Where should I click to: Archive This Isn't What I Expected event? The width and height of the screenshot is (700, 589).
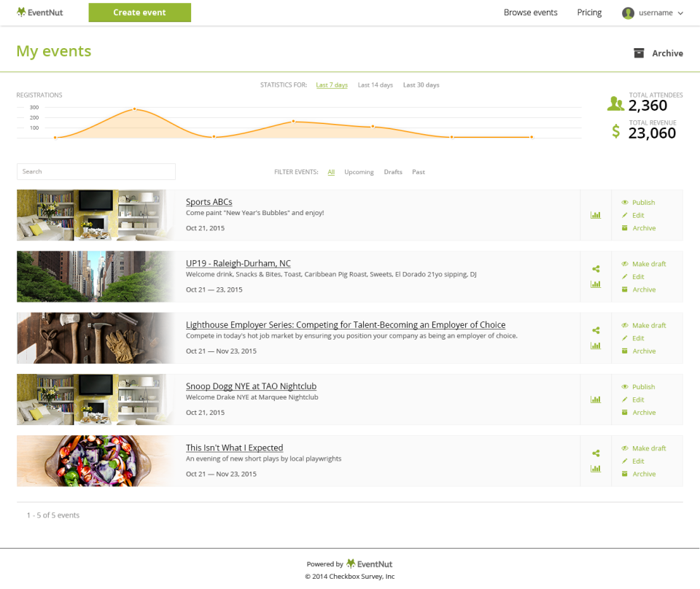click(639, 474)
